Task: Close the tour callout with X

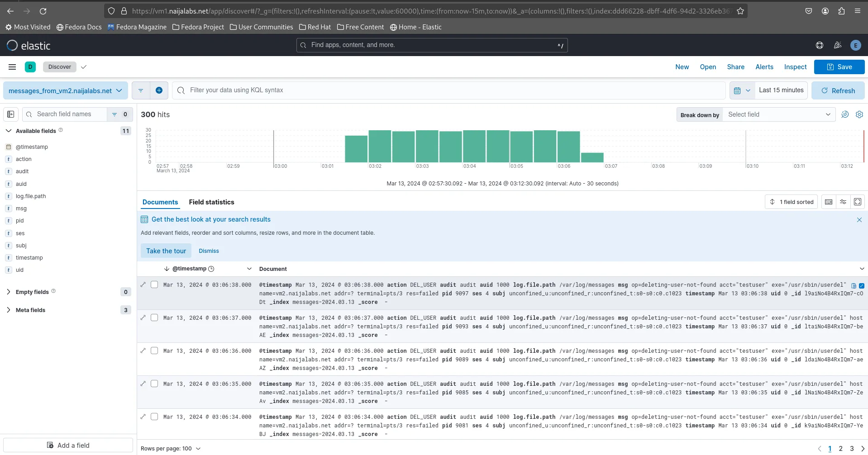Action: coord(859,220)
